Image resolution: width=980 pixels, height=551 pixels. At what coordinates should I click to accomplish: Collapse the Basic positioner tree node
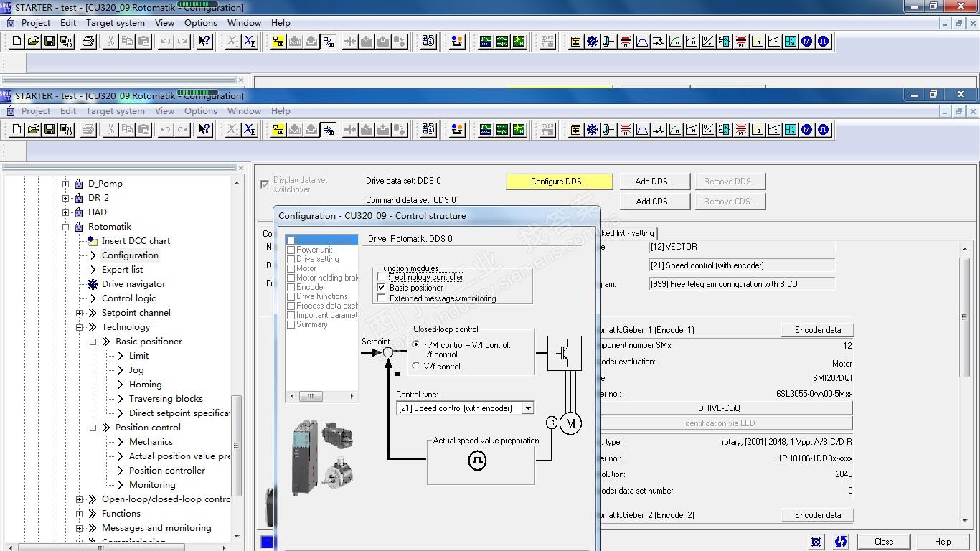93,342
